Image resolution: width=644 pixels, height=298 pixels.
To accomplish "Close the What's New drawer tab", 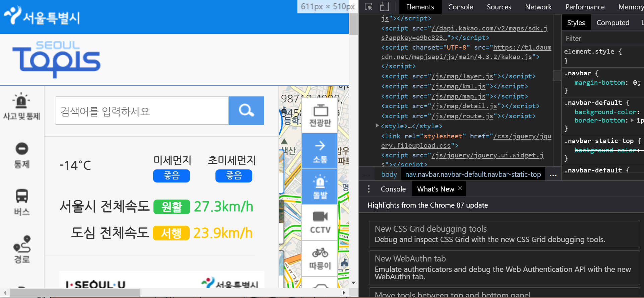I will (x=460, y=188).
